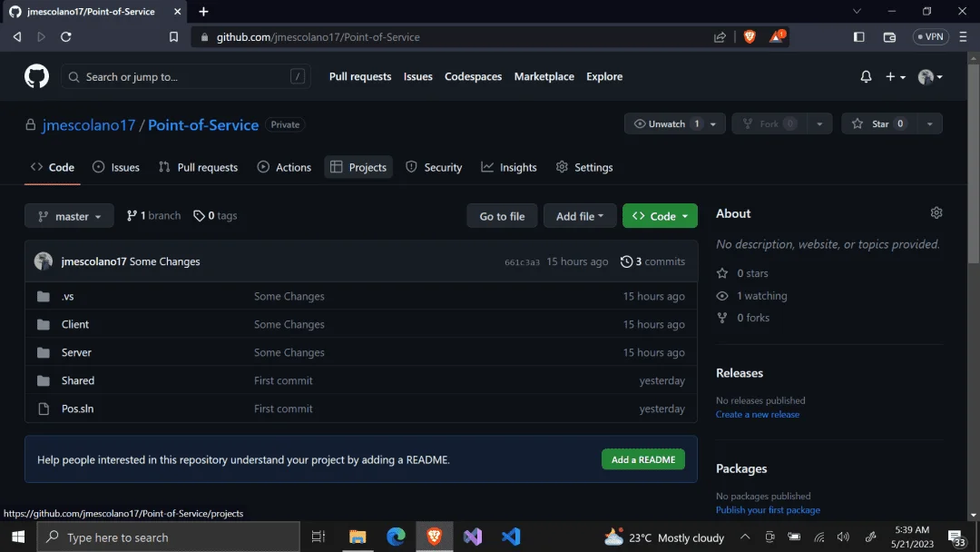
Task: Open the tab search chevron in title bar
Action: pyautogui.click(x=857, y=11)
